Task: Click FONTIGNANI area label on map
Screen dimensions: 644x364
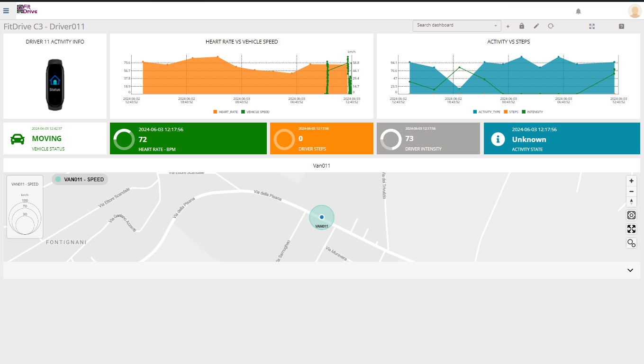Action: (x=66, y=242)
